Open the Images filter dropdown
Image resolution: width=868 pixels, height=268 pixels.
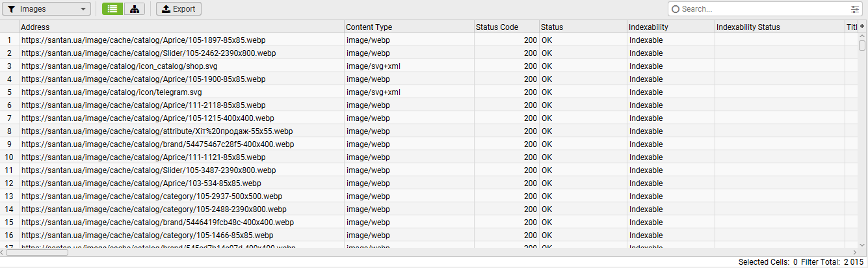tap(46, 9)
